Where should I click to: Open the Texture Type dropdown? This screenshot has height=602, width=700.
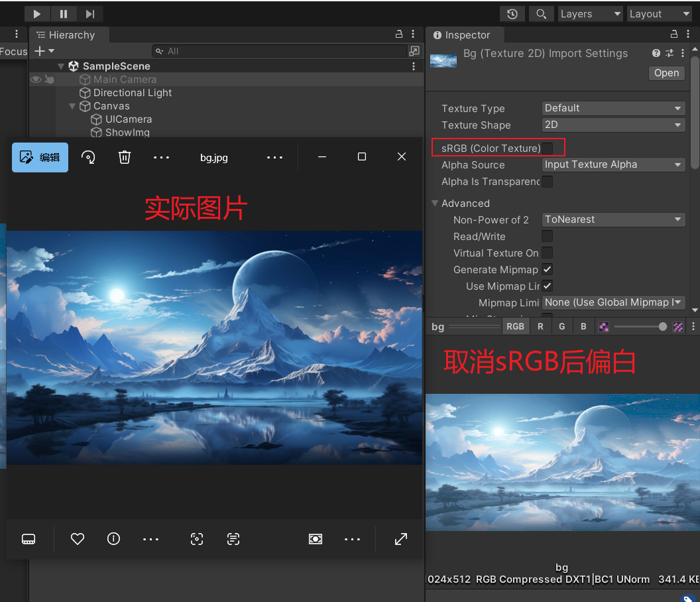click(x=612, y=108)
